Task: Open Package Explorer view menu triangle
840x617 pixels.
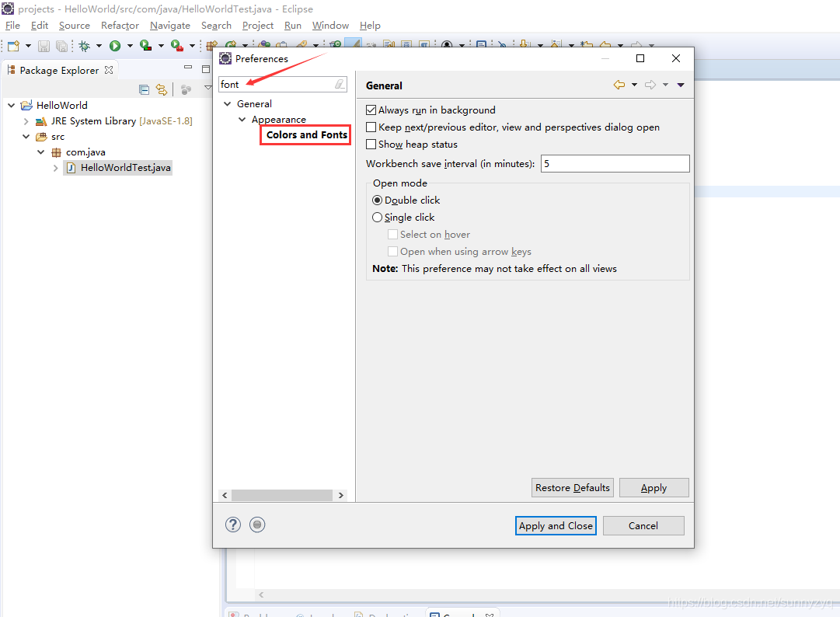Action: (207, 87)
